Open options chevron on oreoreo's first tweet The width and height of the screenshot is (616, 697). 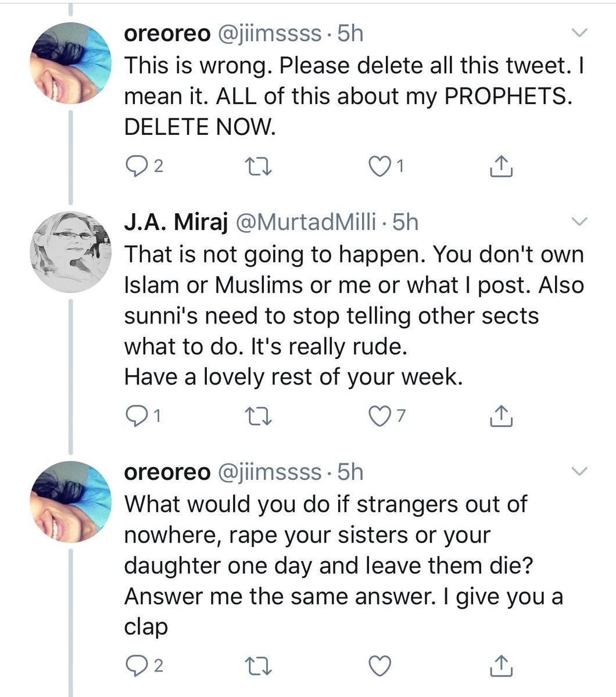tap(580, 33)
